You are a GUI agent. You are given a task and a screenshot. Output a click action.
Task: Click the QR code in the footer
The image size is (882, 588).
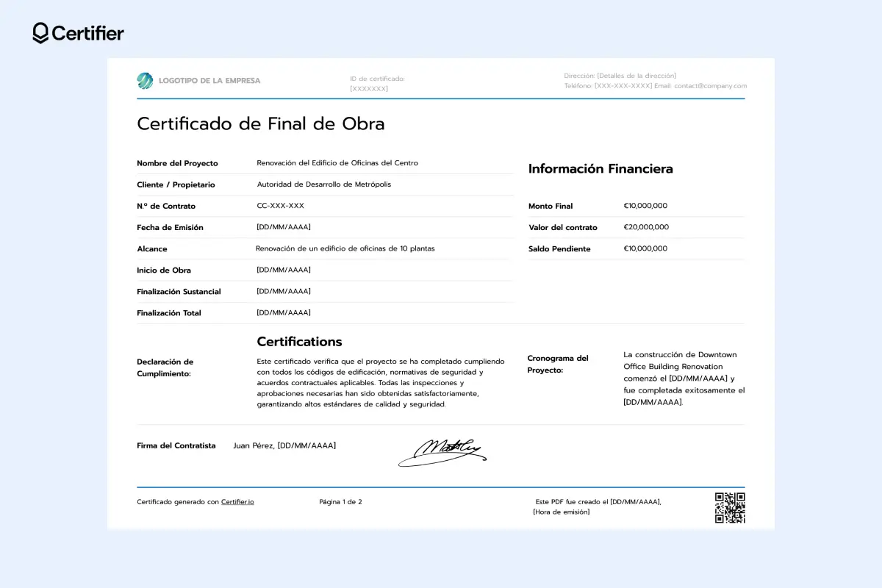(x=730, y=506)
